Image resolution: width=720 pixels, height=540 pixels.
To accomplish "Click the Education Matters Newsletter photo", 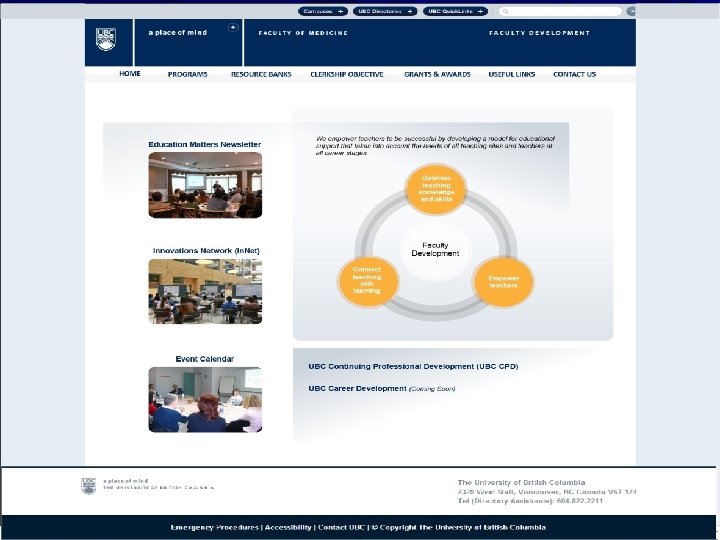I will 205,185.
